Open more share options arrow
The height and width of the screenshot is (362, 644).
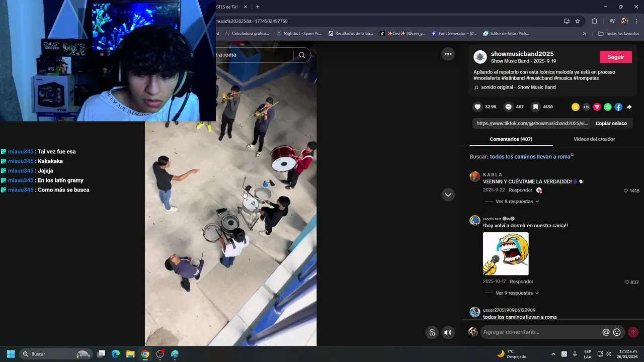[629, 107]
